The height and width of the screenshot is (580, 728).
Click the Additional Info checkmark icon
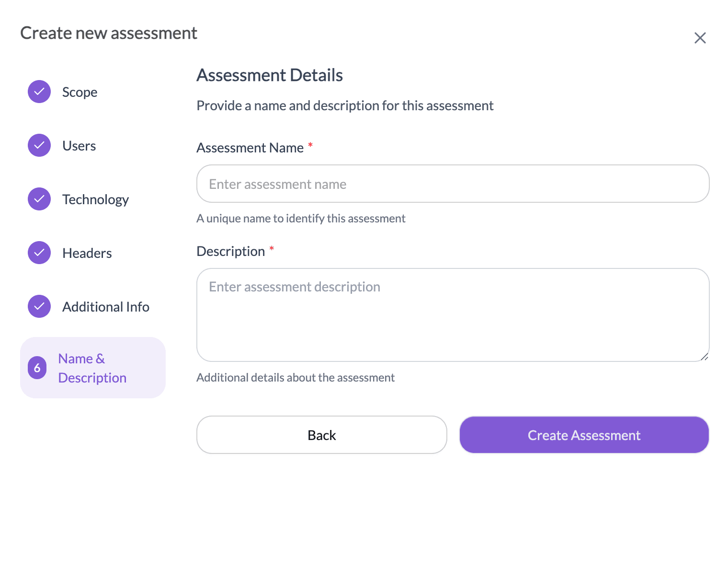(39, 306)
